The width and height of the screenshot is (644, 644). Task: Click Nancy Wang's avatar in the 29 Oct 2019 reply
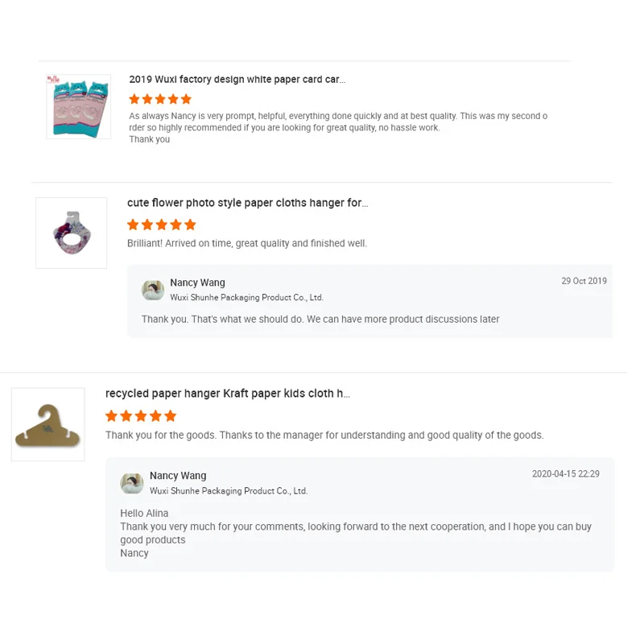click(x=153, y=290)
